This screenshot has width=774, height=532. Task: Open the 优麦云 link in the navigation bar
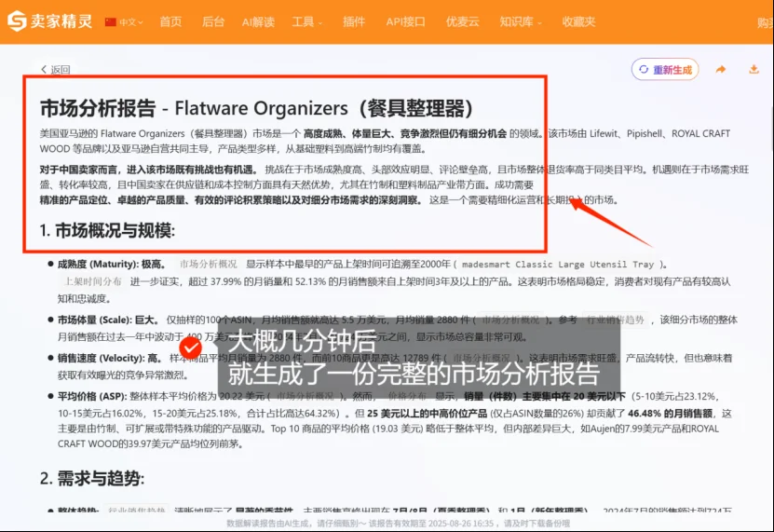click(x=463, y=21)
